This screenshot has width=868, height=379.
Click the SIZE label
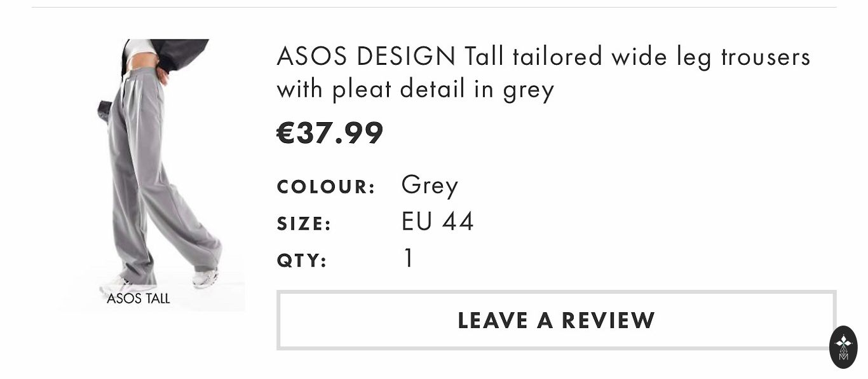click(x=304, y=224)
